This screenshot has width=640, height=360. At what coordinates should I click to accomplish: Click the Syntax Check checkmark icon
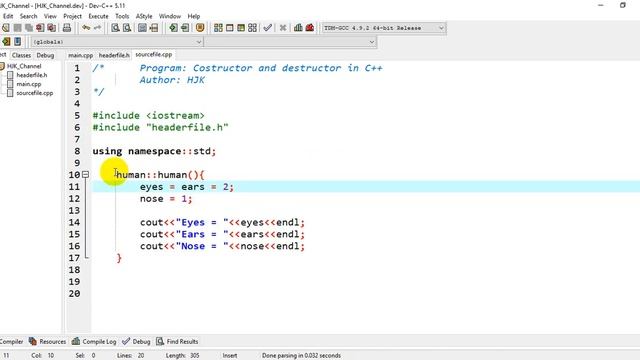[x=267, y=28]
